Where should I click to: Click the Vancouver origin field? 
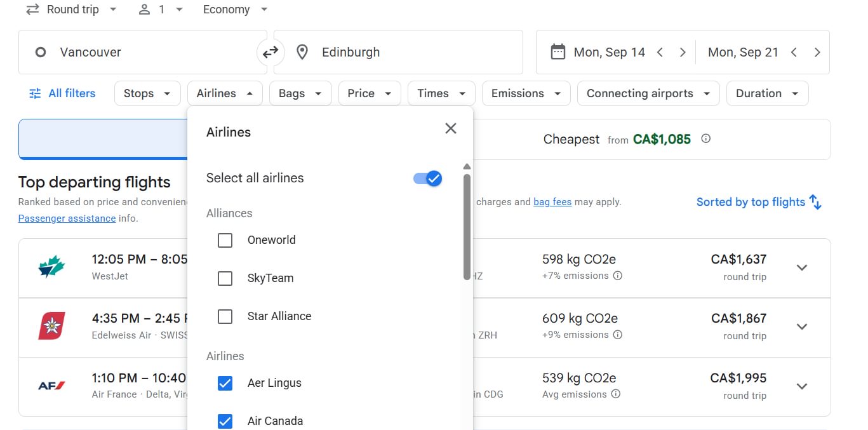143,52
